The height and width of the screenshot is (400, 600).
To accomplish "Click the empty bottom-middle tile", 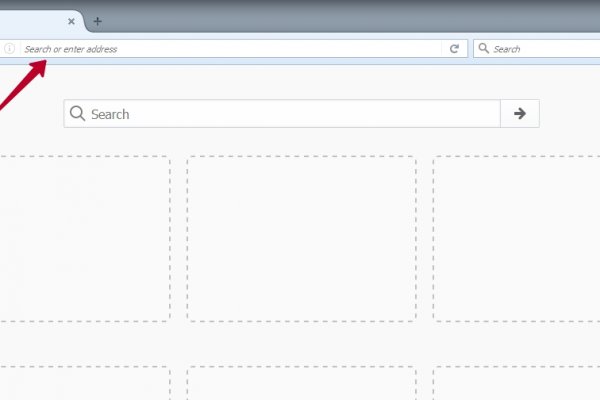I will point(301,384).
